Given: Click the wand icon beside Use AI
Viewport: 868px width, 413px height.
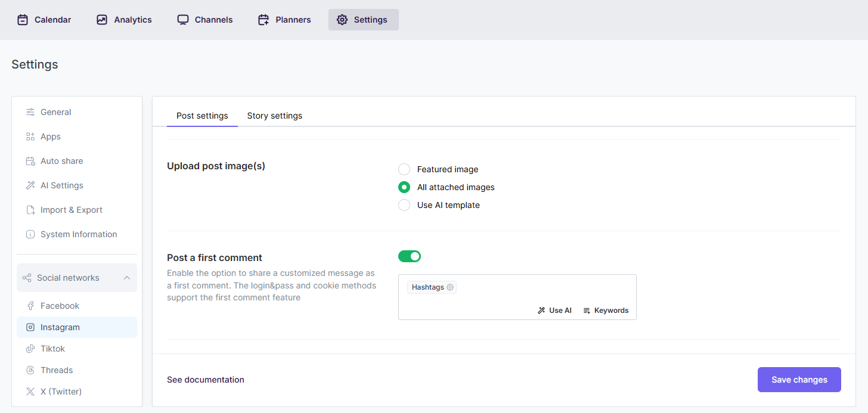Looking at the screenshot, I should pos(541,310).
